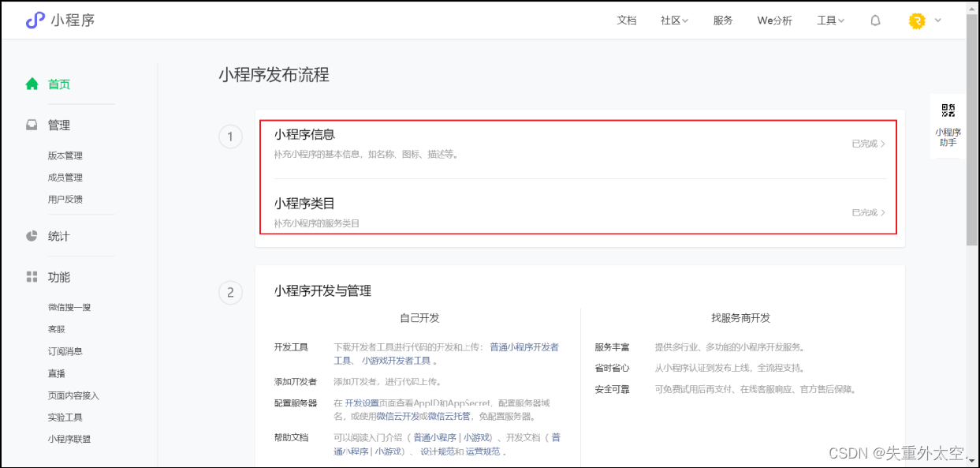Select 版本管理 in the sidebar

click(65, 155)
